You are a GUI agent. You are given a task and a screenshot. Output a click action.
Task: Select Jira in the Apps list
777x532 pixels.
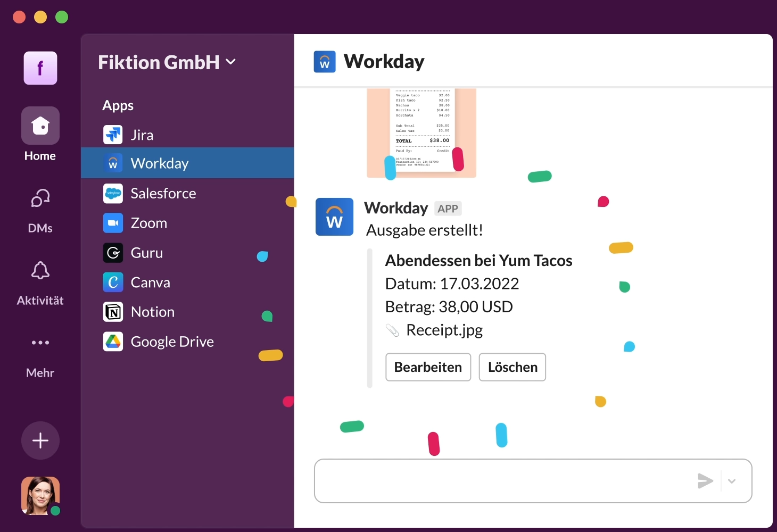[x=187, y=135]
